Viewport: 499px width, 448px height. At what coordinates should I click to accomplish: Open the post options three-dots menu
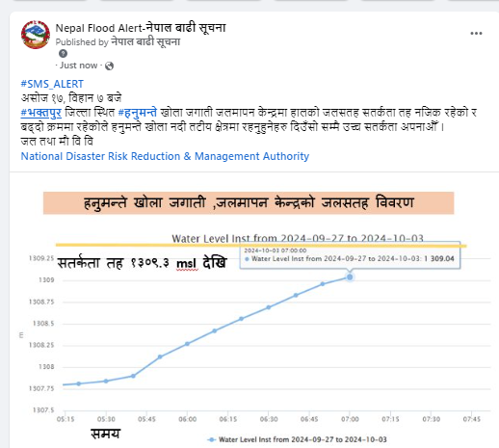pyautogui.click(x=476, y=34)
